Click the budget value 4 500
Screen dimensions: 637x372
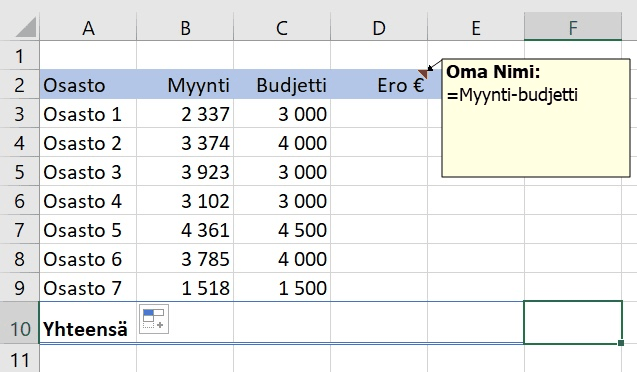[x=282, y=229]
